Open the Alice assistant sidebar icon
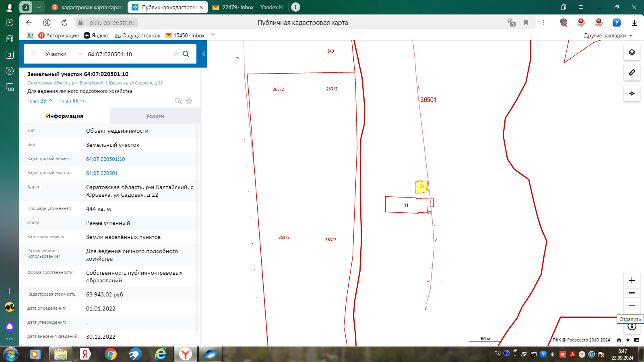 [x=10, y=326]
